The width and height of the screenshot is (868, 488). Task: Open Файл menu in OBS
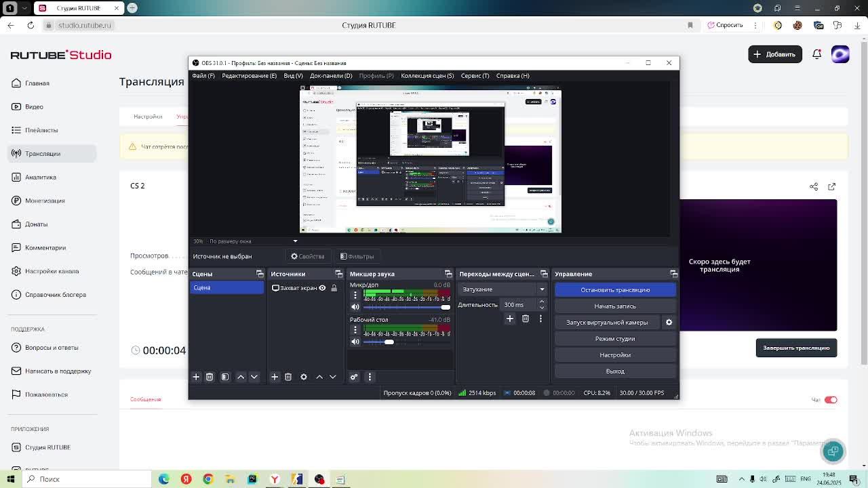point(203,76)
